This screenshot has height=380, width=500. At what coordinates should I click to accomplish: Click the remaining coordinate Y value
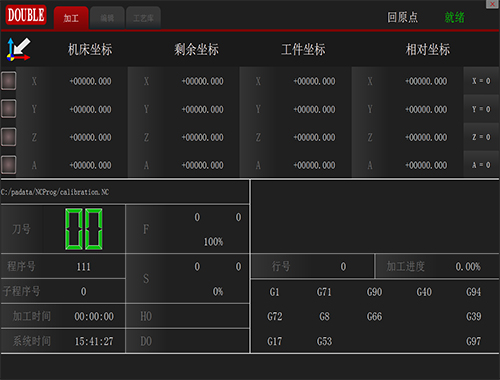(x=202, y=109)
